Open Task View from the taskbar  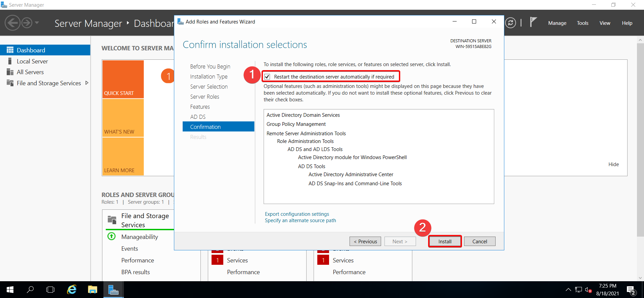click(x=50, y=290)
